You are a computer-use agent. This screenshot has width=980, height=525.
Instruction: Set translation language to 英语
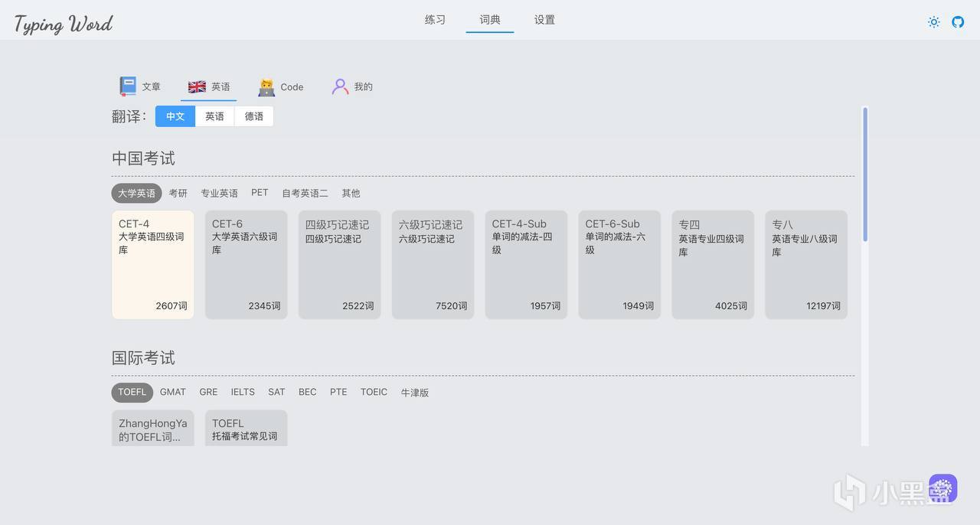pos(214,116)
